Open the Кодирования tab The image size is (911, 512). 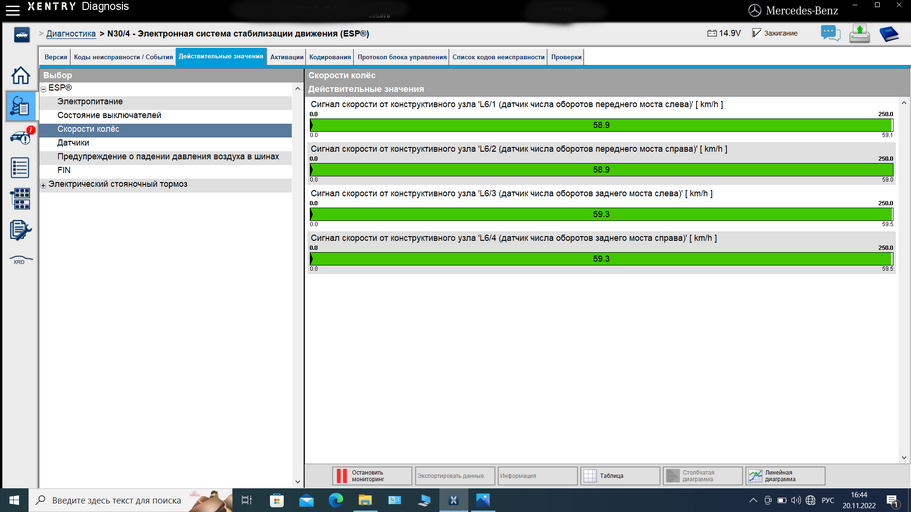point(330,57)
